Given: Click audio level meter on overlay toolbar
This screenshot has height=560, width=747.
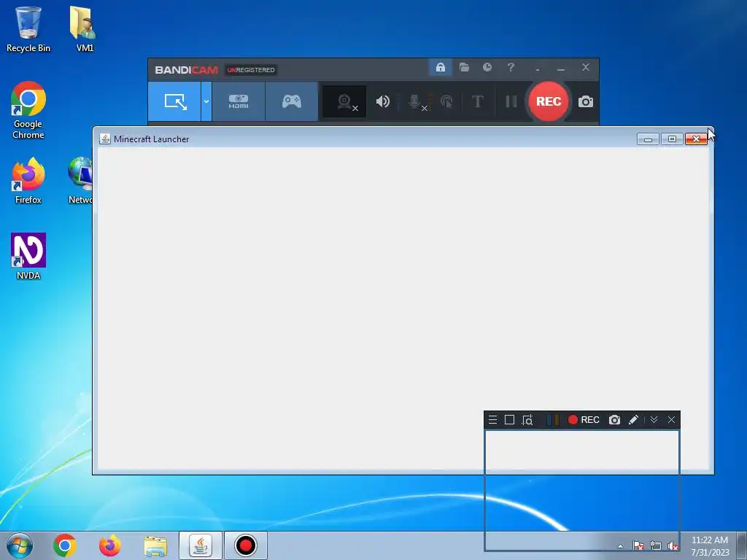Looking at the screenshot, I should point(553,419).
